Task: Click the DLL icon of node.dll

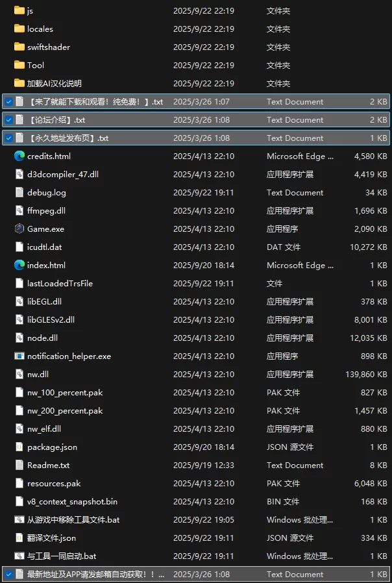Action: (19, 338)
